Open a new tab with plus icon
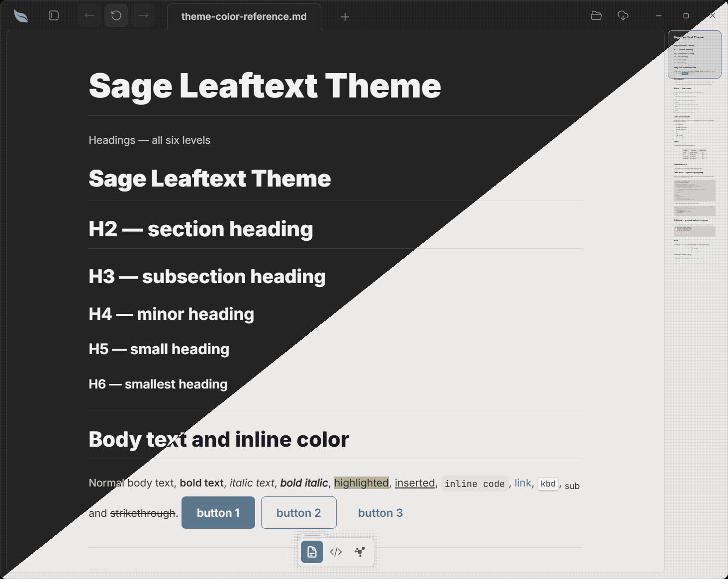Viewport: 728px width, 579px height. pyautogui.click(x=345, y=17)
